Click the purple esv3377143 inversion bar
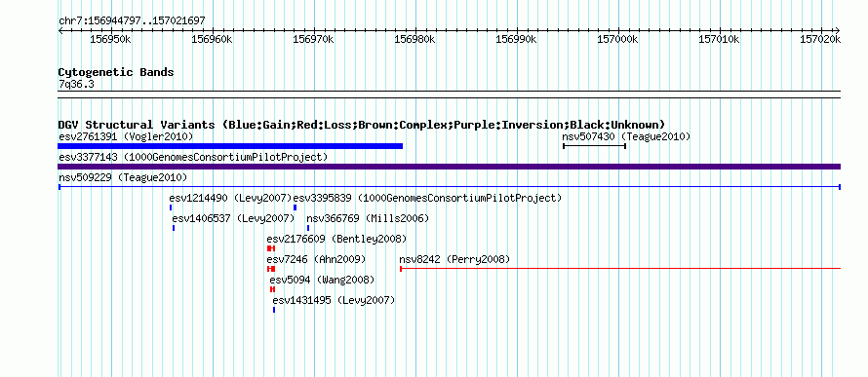Viewport: 868px width, 377px height. coord(449,167)
